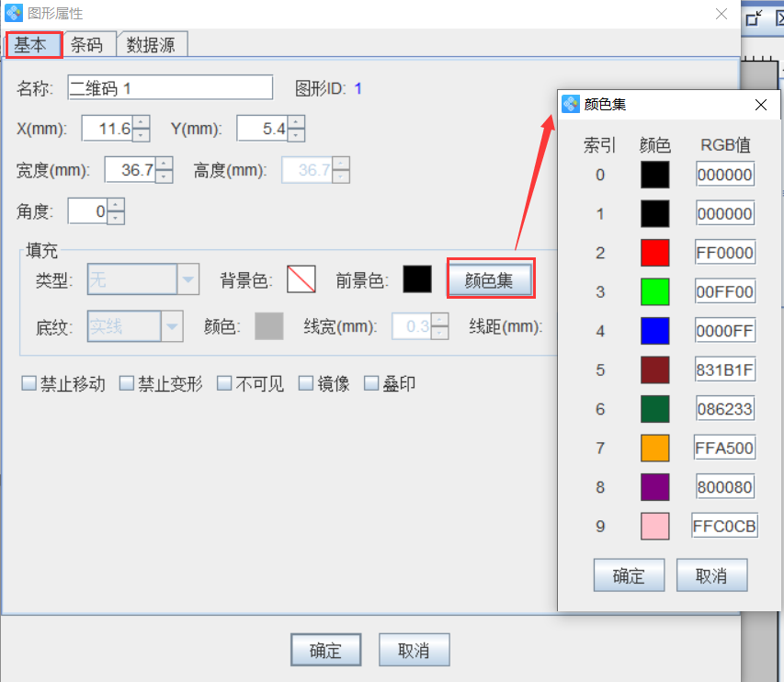Screen dimensions: 784x682
Task: Click the black 前景色 color swatch
Action: 417,278
